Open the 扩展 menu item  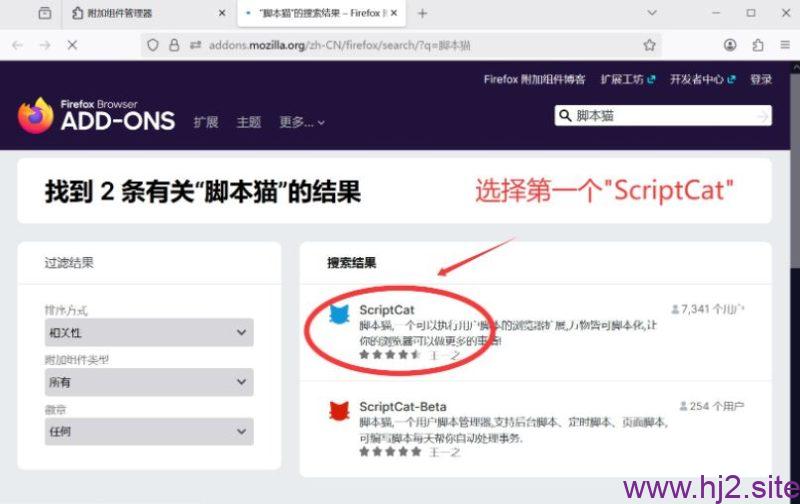click(206, 122)
